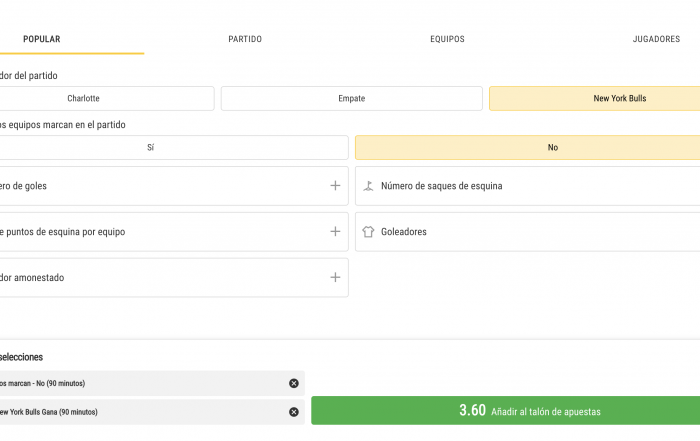Viewport: 700px width, 441px height.
Task: Click the jersey icon beside Goleadores
Action: tap(368, 232)
